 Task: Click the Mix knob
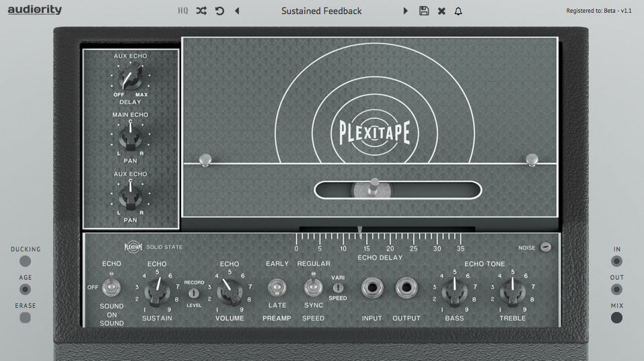[616, 317]
